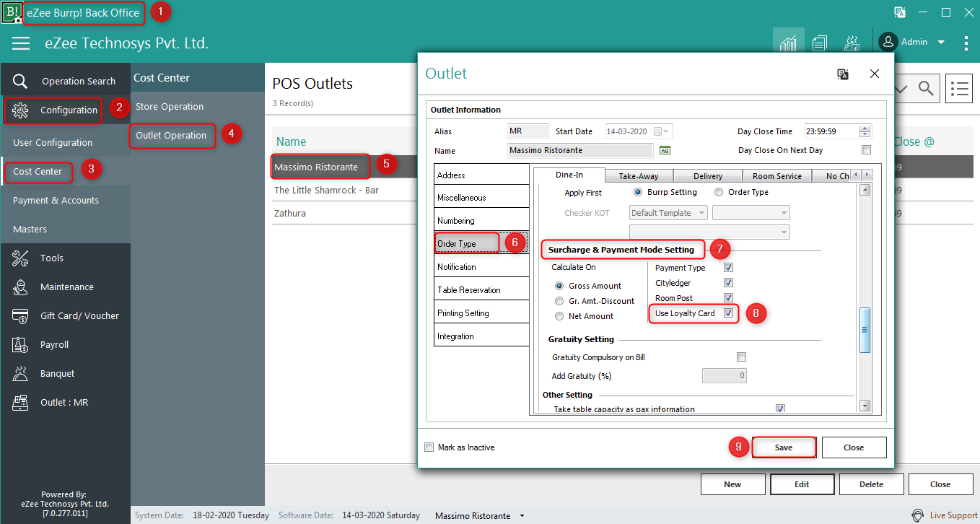Uncheck the Room Post checkbox
The width and height of the screenshot is (980, 524).
click(x=728, y=298)
